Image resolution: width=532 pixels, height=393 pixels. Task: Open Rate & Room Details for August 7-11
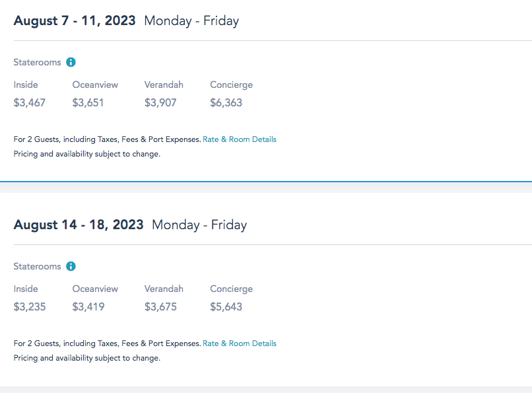point(240,139)
